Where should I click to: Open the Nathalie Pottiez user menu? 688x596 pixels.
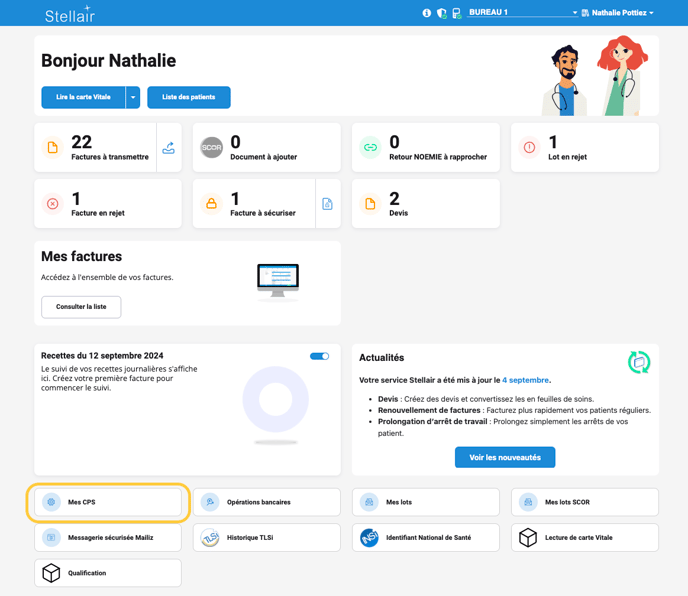pyautogui.click(x=621, y=13)
